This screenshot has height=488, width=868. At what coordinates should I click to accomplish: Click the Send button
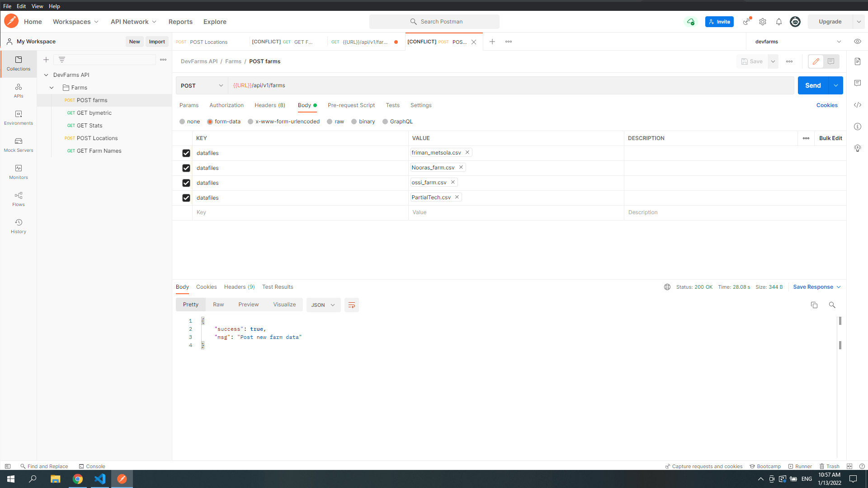(x=812, y=85)
